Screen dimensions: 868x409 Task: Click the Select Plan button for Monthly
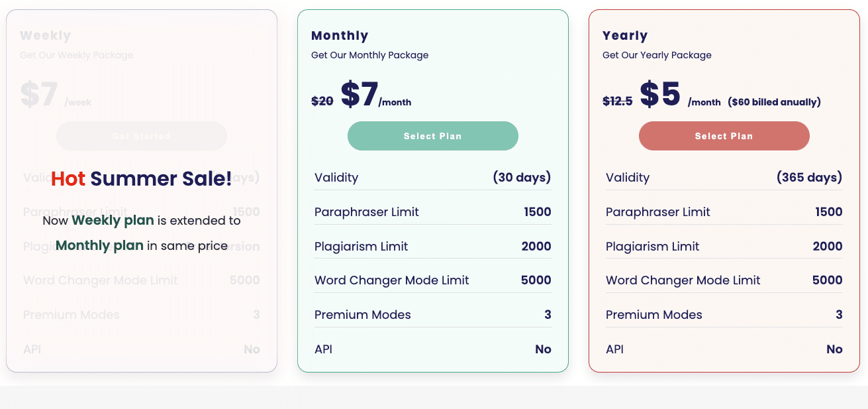coord(432,136)
